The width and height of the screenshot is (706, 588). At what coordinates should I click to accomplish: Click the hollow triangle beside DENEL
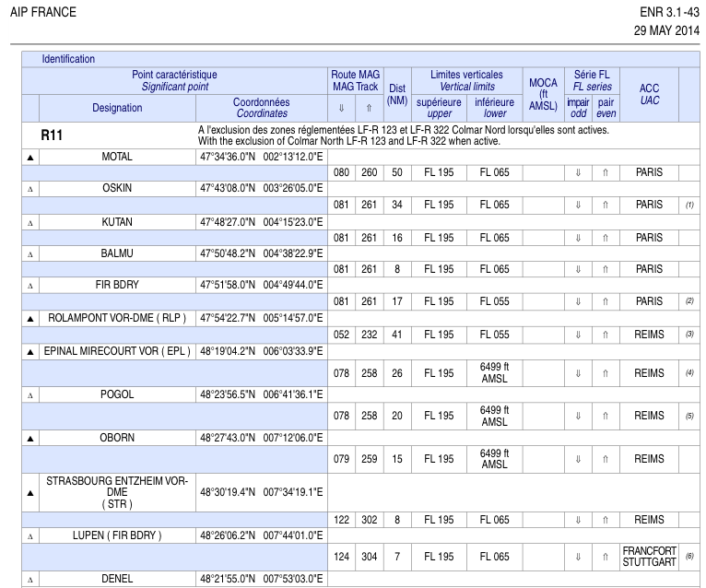point(30,580)
